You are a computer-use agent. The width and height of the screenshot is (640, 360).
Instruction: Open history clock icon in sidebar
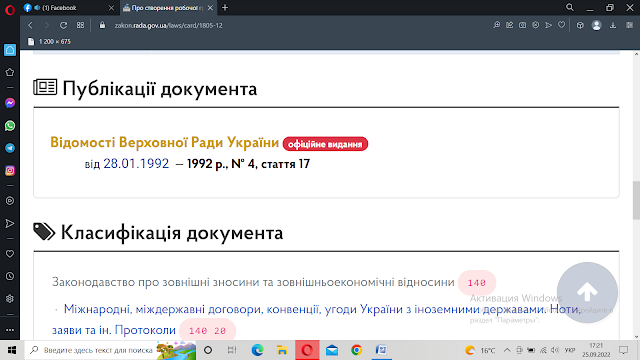point(10,276)
